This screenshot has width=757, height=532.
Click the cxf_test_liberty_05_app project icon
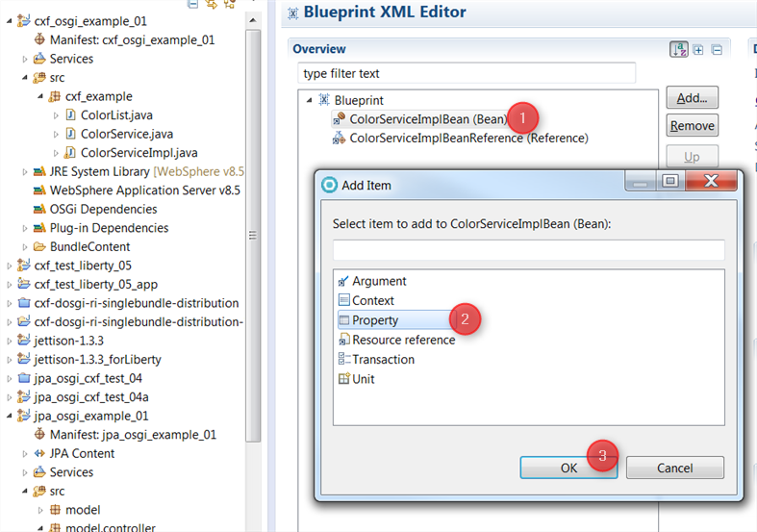click(x=23, y=284)
